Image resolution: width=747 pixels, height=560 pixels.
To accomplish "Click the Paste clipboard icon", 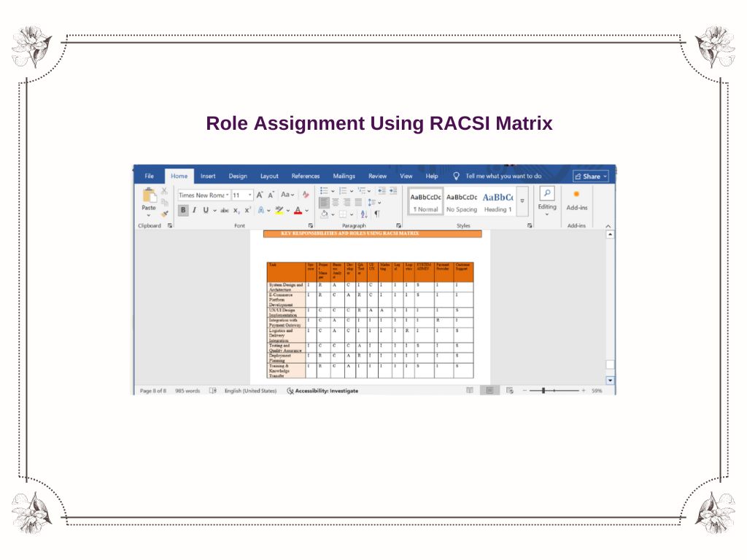I will (x=149, y=195).
